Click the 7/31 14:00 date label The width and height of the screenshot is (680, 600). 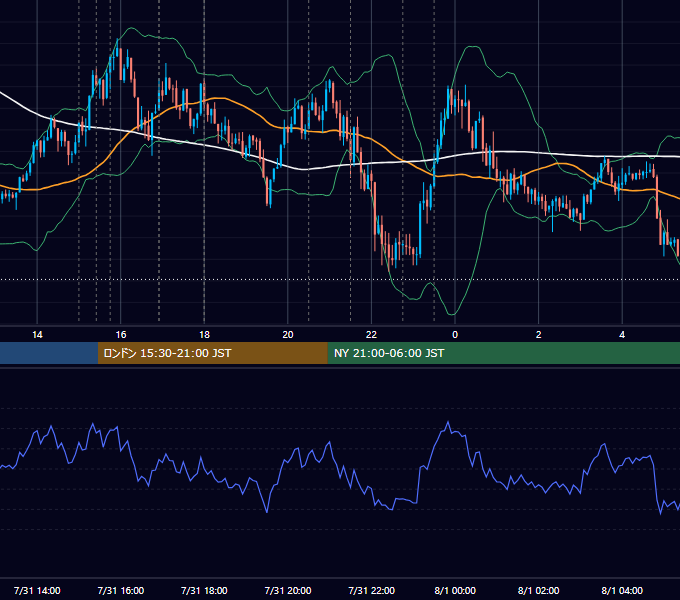pos(37,590)
